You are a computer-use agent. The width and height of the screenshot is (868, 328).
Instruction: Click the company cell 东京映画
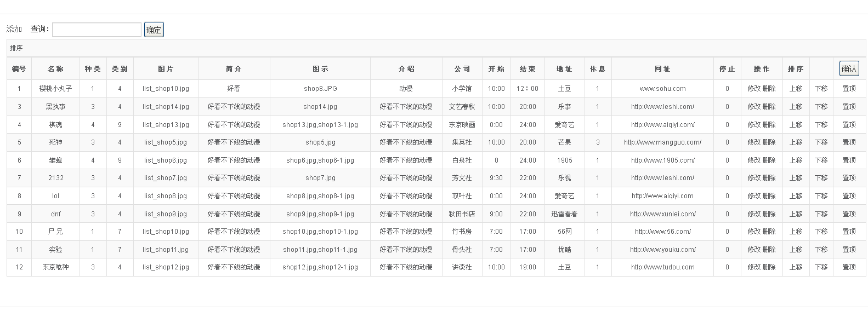[462, 125]
